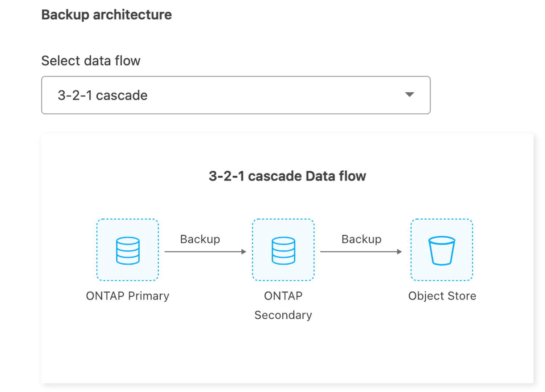
Task: Click the selected '3-2-1 cascade' value text
Action: (103, 95)
